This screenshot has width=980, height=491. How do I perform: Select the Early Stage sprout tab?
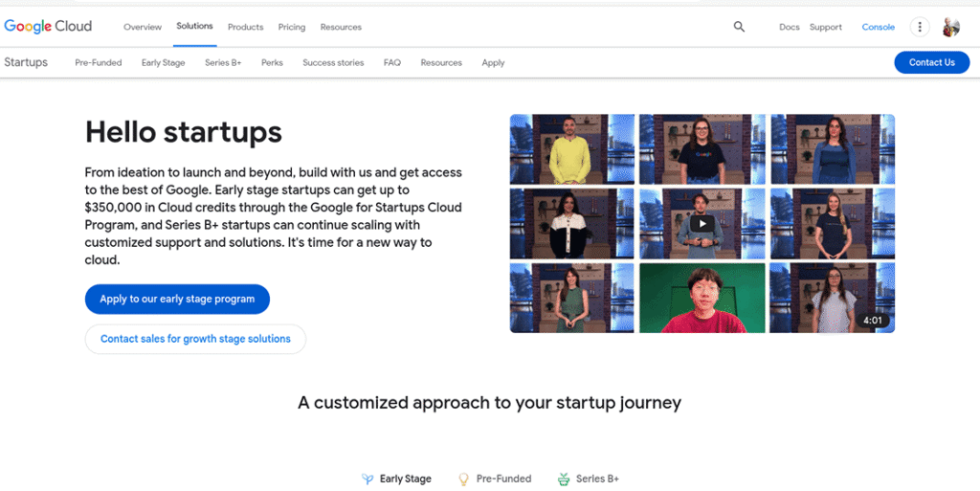(397, 480)
